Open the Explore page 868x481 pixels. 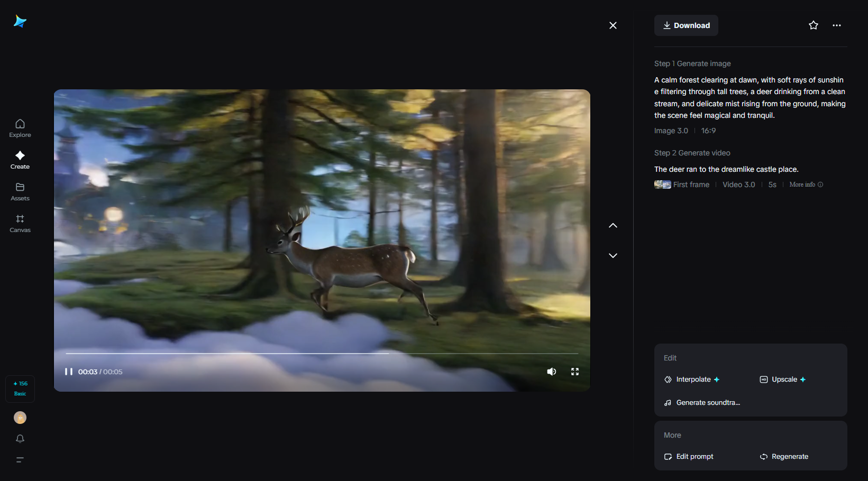click(20, 128)
